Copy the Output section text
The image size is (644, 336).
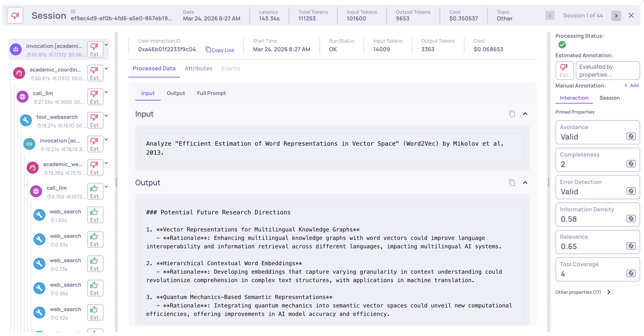(x=512, y=182)
